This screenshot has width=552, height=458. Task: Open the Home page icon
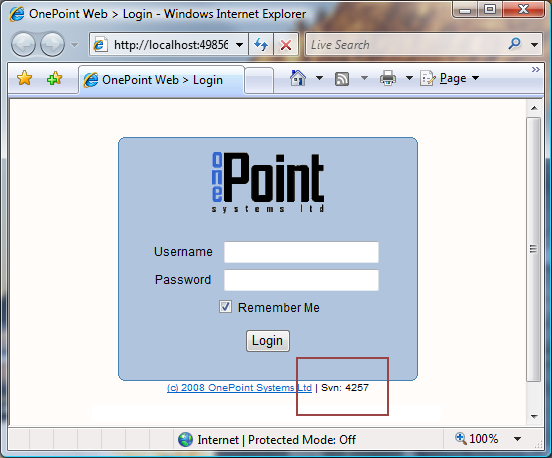[x=298, y=78]
